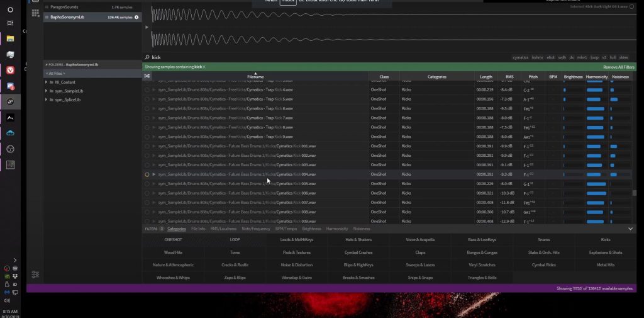Select the Toms category button
Screen dimensions: 644x318
[235, 252]
